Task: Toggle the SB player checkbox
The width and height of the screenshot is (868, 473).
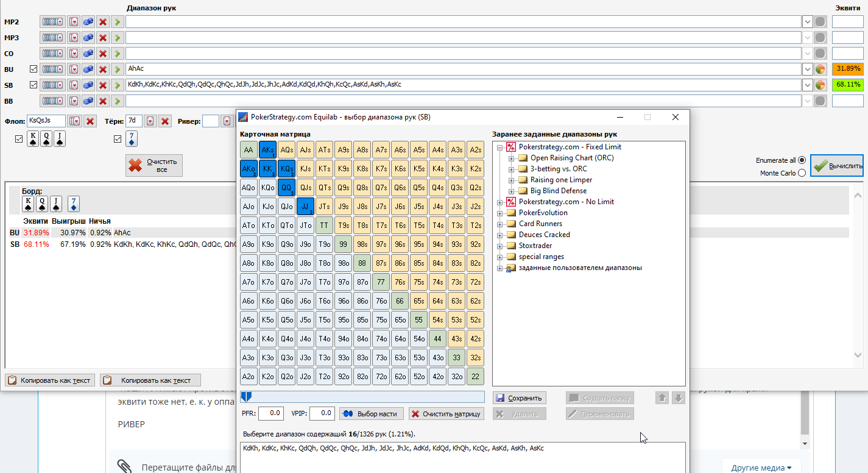Action: 34,85
